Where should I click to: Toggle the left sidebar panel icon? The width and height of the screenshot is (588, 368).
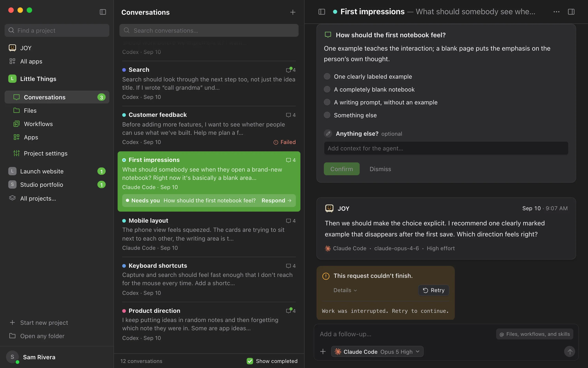[x=103, y=12]
